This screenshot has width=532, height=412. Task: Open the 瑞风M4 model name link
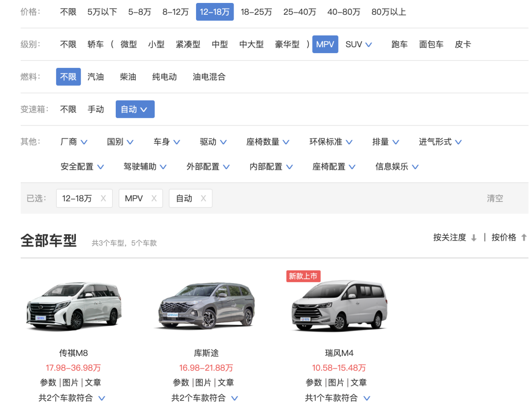point(339,353)
